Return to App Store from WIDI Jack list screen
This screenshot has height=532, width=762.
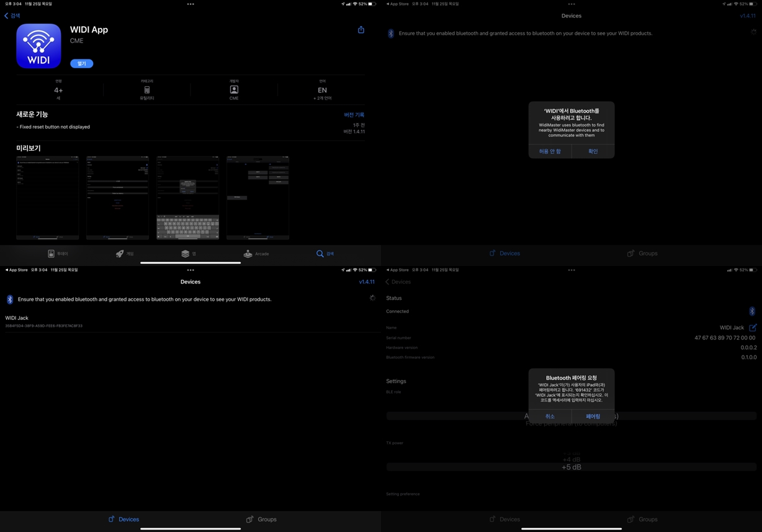coord(16,270)
